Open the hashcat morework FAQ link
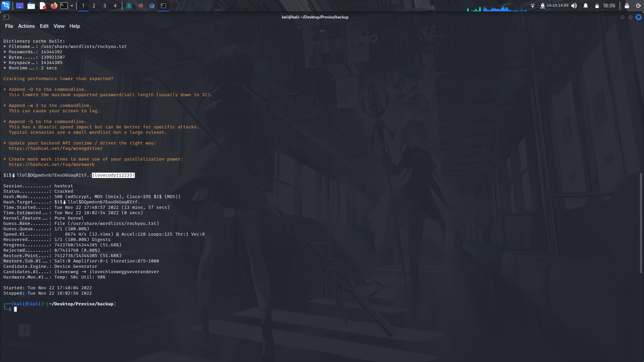Viewport: 644px width, 362px height. pos(52,164)
